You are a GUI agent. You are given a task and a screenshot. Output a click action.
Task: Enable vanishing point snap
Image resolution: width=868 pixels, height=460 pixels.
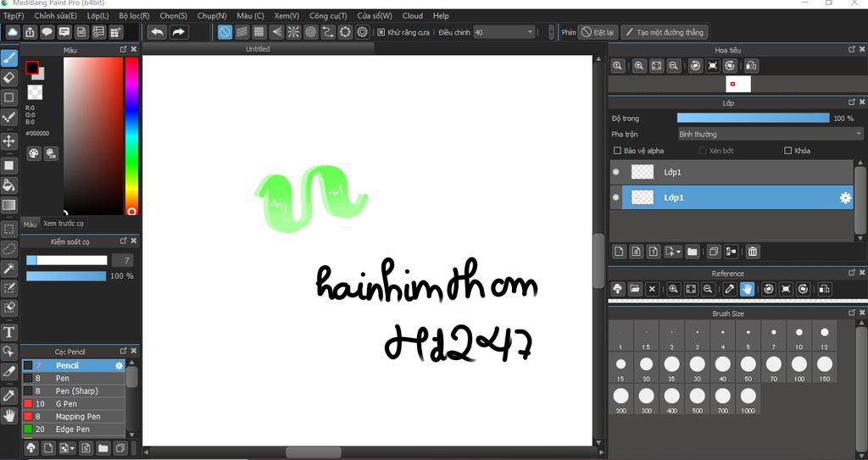point(276,32)
